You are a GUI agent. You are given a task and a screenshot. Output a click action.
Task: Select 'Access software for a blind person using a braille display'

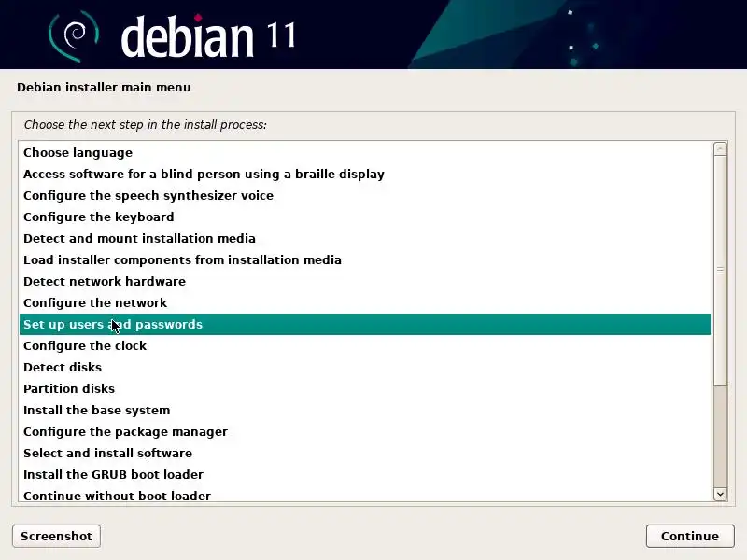point(365,175)
